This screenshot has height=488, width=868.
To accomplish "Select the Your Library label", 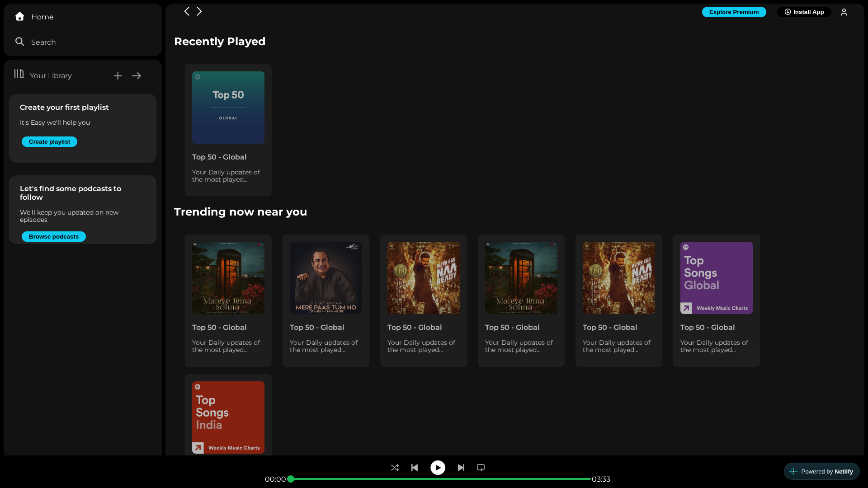I will (51, 75).
